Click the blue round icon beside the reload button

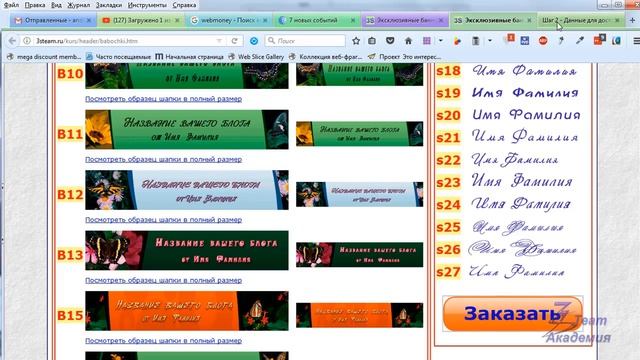254,41
